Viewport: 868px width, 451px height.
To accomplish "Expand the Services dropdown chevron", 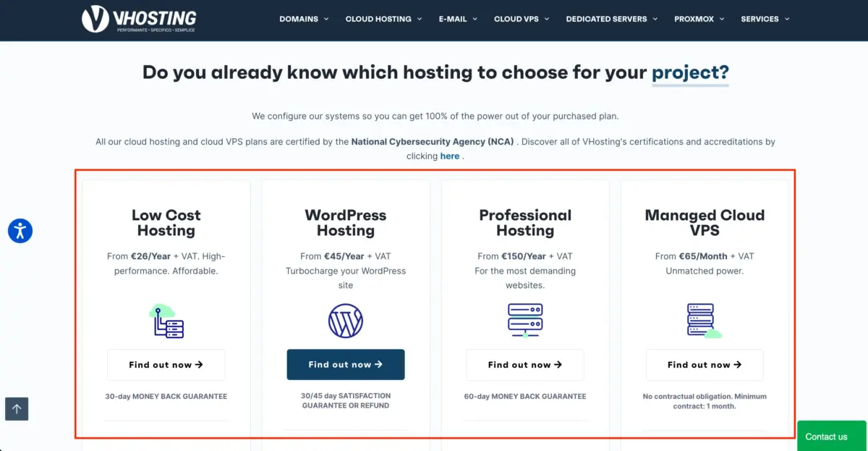I will (x=787, y=19).
